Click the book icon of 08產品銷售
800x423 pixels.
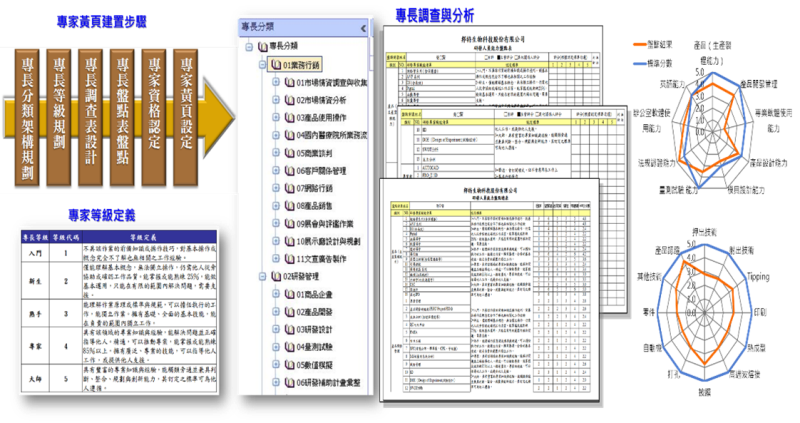(x=289, y=206)
